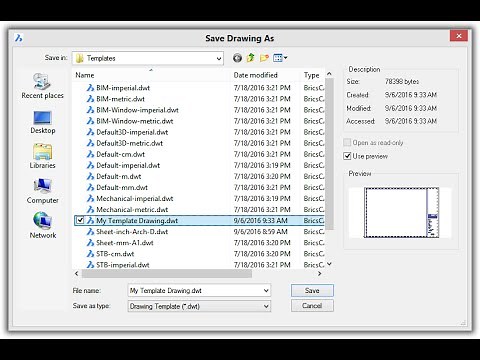Image resolution: width=480 pixels, height=360 pixels.
Task: Click the icon of Sheet-inch-Arch-D.dwt
Action: (90, 231)
